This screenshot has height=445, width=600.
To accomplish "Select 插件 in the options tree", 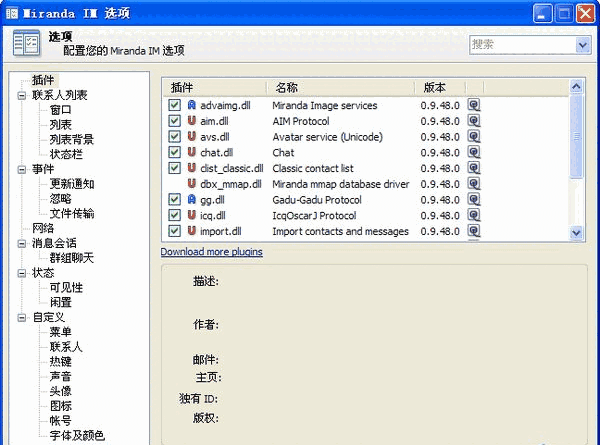I will click(43, 80).
